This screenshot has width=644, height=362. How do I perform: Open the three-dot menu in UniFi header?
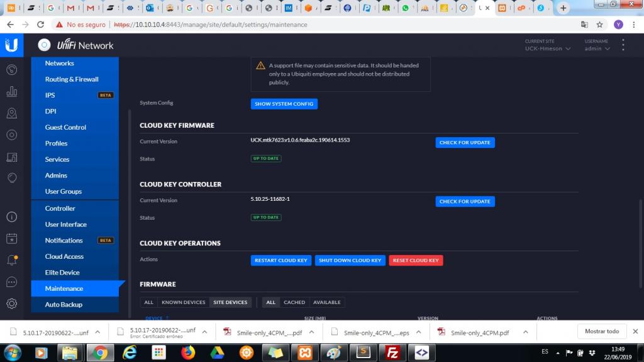[623, 45]
